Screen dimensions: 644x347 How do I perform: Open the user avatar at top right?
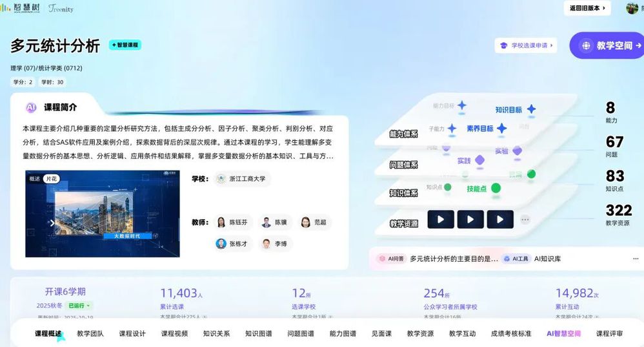(632, 8)
